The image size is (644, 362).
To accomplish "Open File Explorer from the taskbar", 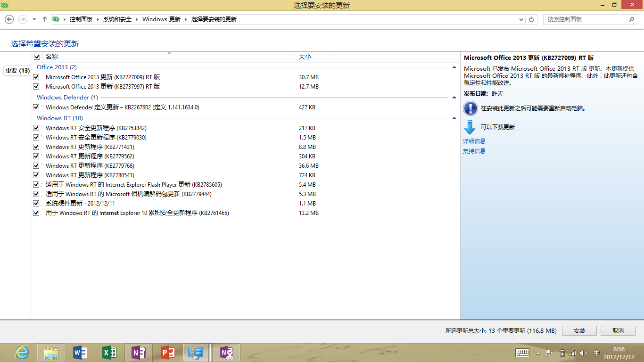I will [51, 353].
